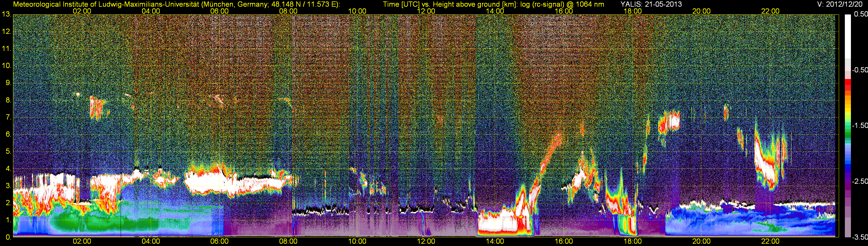
Task: Click the -3.50 colorbar scale value
Action: click(x=860, y=237)
